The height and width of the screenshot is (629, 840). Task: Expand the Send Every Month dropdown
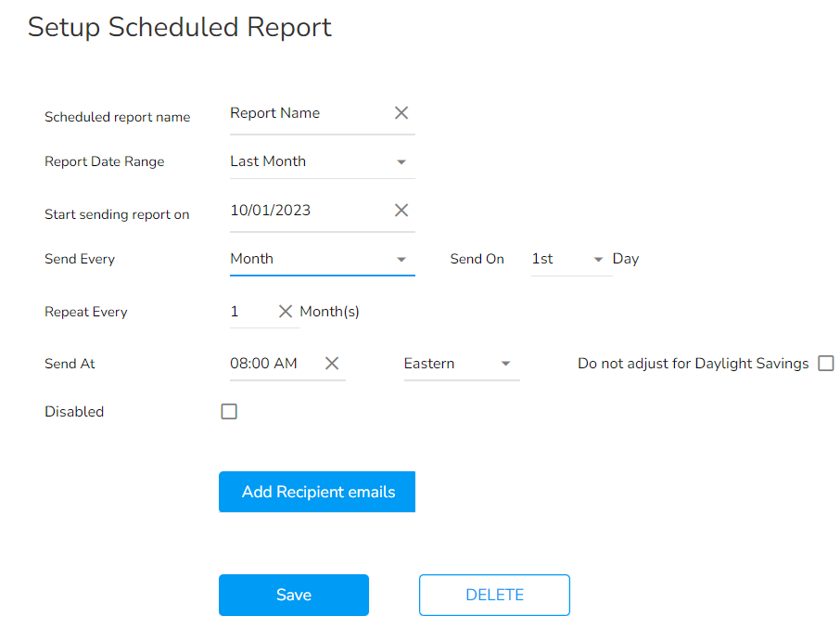pos(321,259)
